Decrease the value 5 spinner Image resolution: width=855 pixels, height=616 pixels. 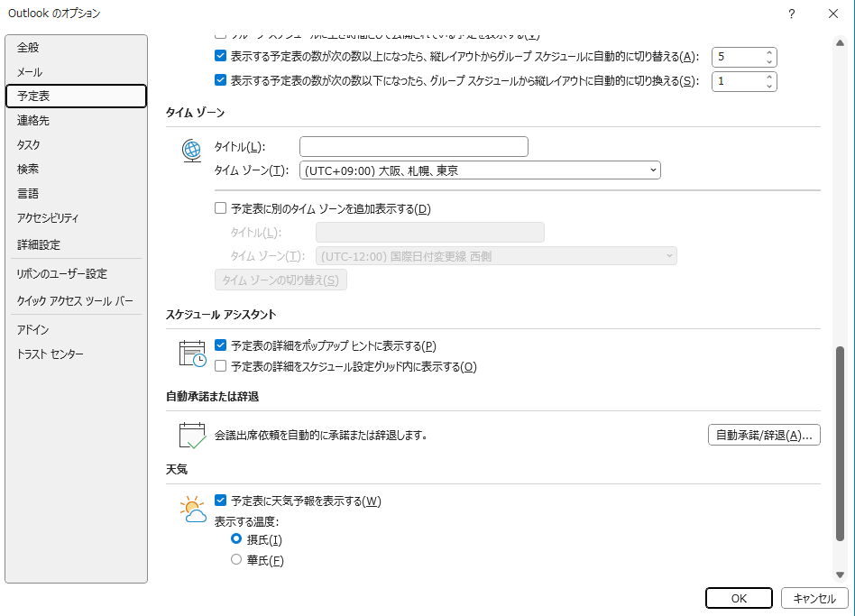768,61
